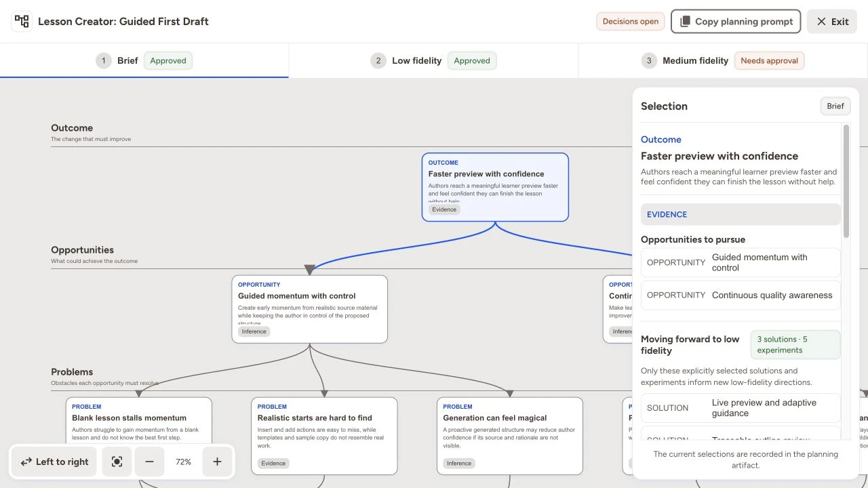
Task: Click the Lesson Creator tree logo icon
Action: point(22,21)
